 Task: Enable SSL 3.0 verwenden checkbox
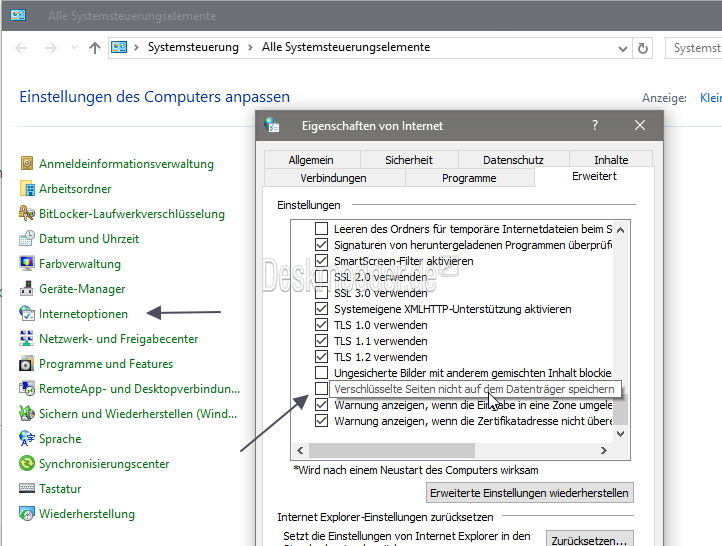[321, 292]
